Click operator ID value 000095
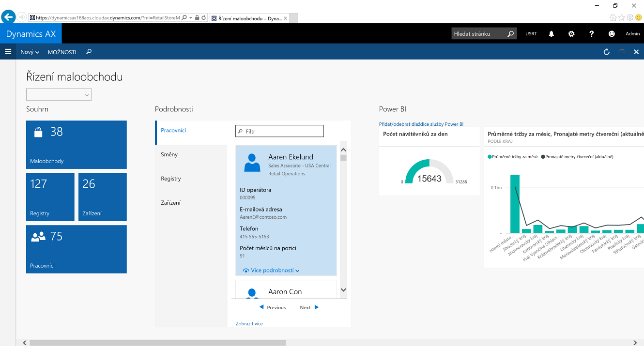This screenshot has width=644, height=346. tap(247, 197)
